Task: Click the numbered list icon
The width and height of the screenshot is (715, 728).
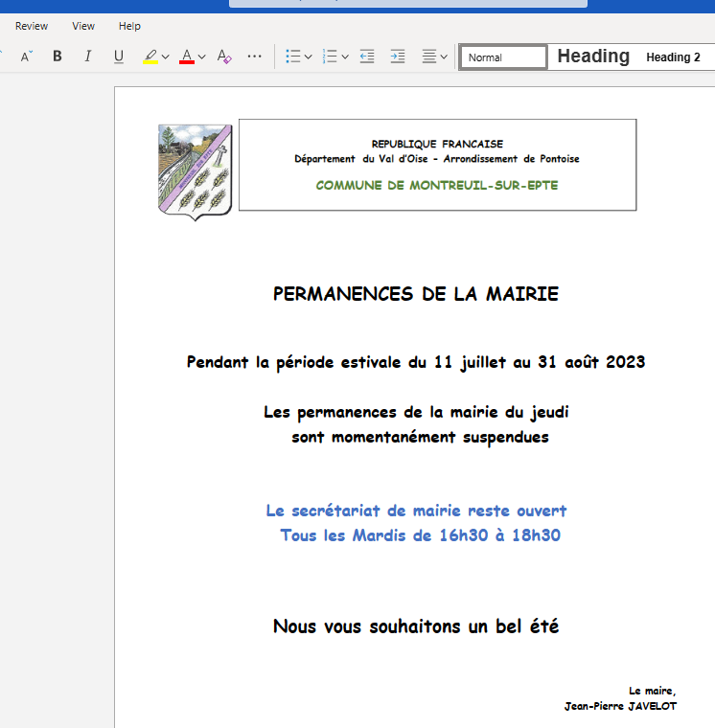Action: 330,57
